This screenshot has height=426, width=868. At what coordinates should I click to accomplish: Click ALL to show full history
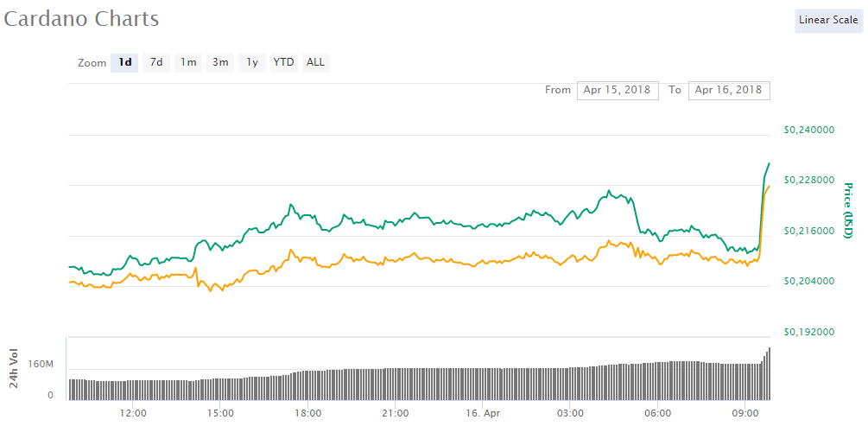pyautogui.click(x=316, y=62)
